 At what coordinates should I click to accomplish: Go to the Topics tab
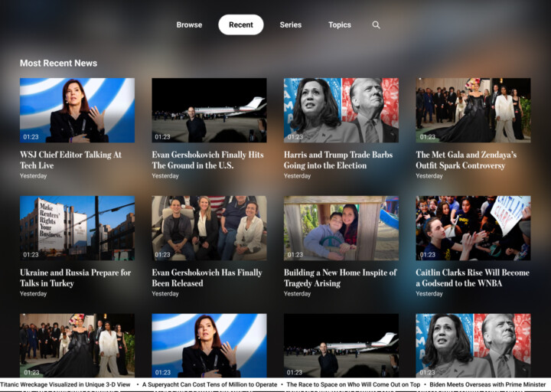tap(340, 25)
